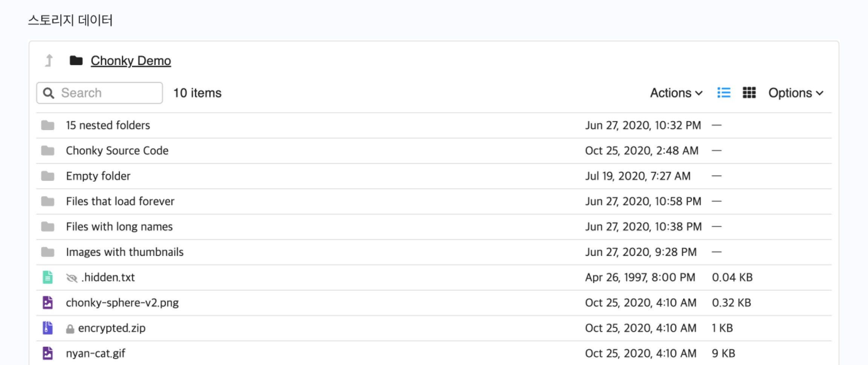Click the zip archive icon for encrypted.zip
This screenshot has height=365, width=868.
tap(47, 328)
